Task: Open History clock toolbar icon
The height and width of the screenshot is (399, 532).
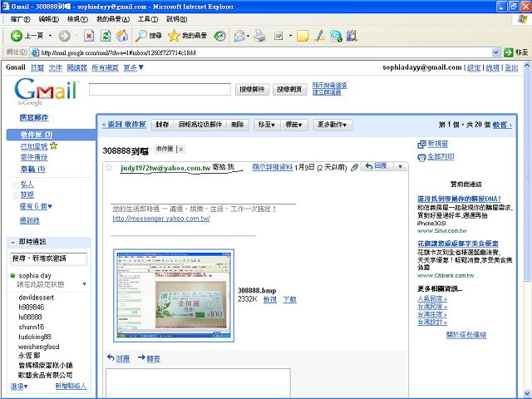Action: 219,36
